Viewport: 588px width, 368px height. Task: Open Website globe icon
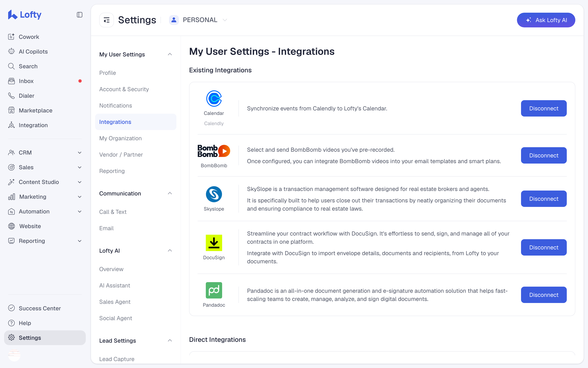pyautogui.click(x=11, y=226)
